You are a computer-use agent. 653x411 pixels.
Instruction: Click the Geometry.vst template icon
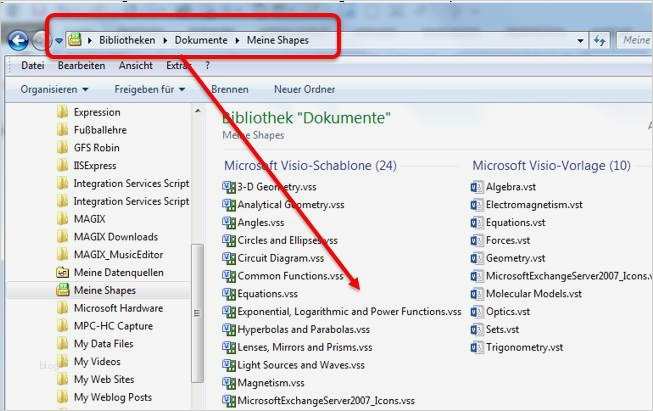pos(477,258)
